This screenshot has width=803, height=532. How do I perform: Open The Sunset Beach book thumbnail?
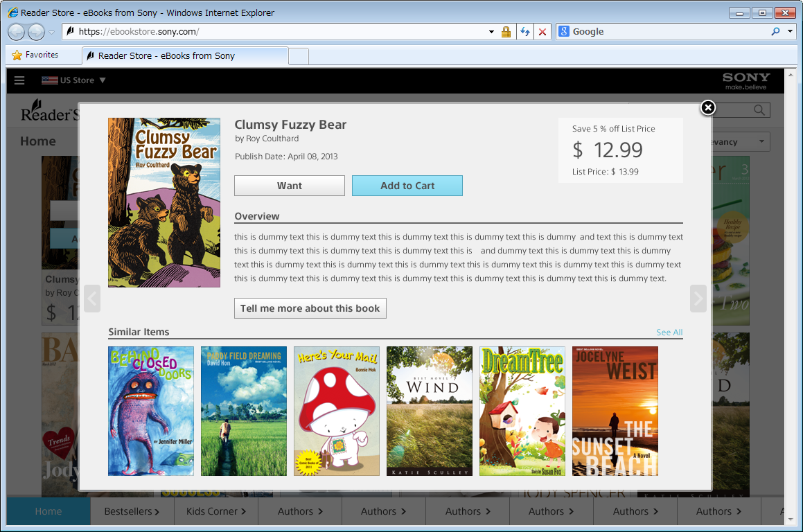point(615,411)
